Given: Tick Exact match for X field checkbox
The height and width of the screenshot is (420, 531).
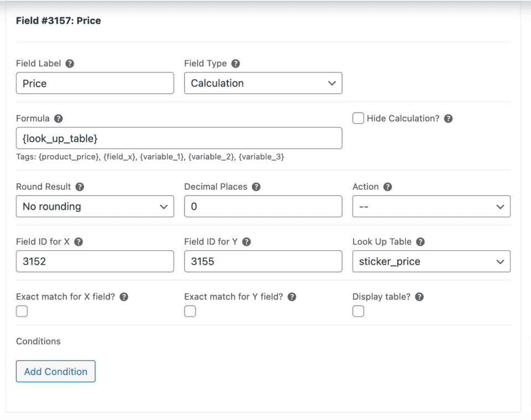Looking at the screenshot, I should pos(22,312).
